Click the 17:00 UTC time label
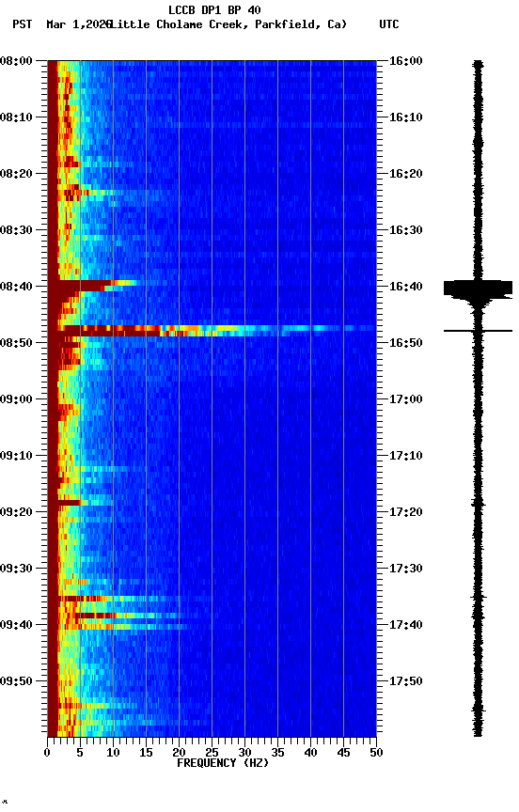Viewport: 519px width, 812px height. pos(406,399)
